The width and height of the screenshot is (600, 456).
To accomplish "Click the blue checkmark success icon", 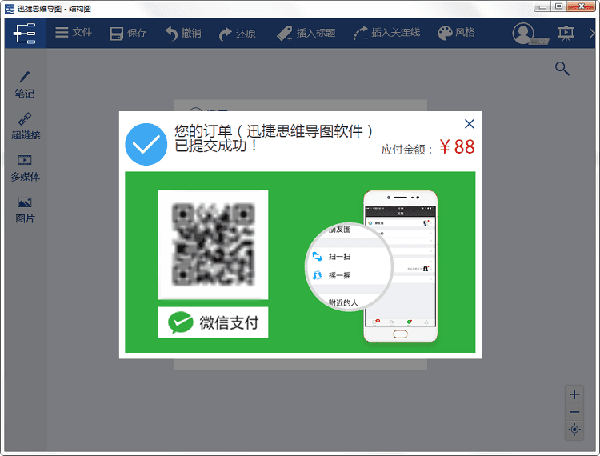I will tap(146, 144).
